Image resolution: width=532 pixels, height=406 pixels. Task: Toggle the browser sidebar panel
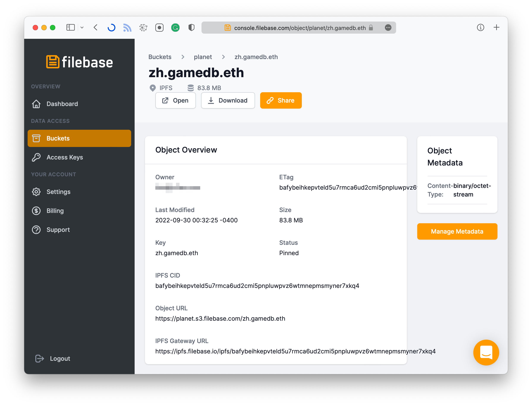pos(70,27)
